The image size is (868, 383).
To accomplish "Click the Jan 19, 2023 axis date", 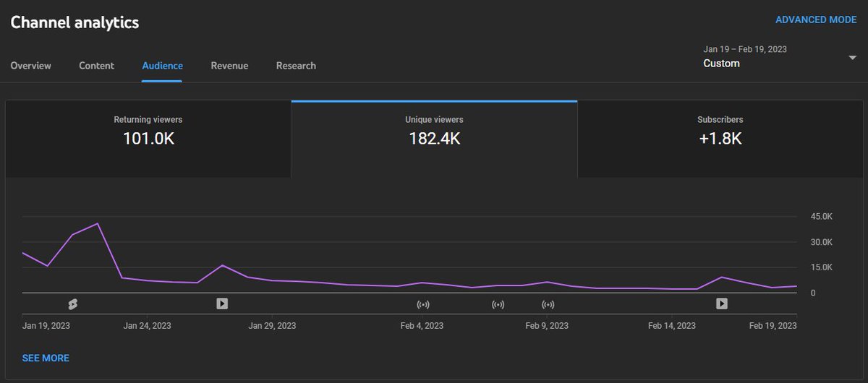I will tap(46, 326).
